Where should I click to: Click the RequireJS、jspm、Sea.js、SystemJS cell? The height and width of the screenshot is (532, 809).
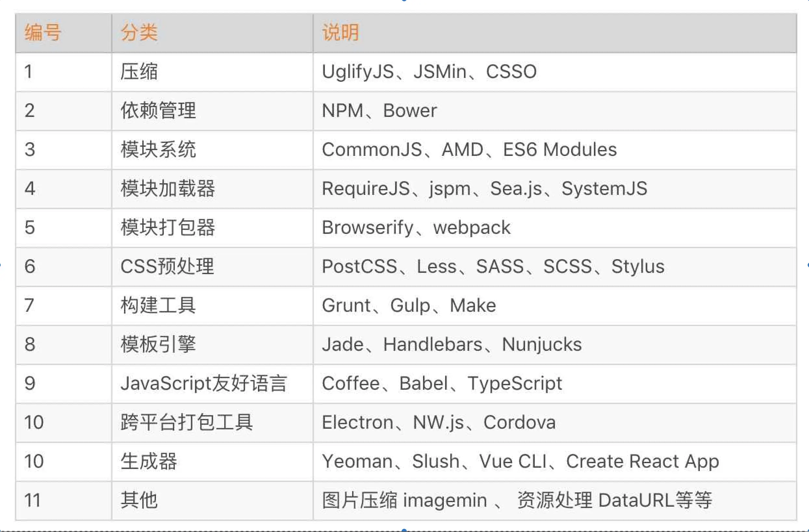click(555, 189)
